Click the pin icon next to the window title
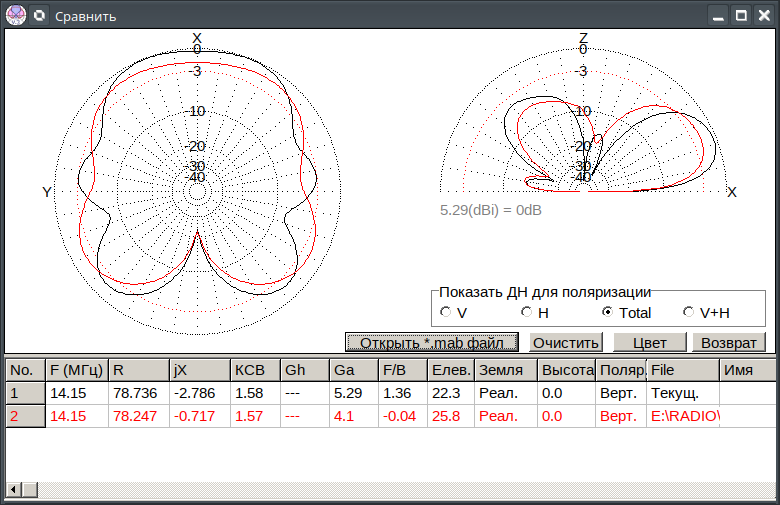This screenshot has width=780, height=505. click(39, 15)
